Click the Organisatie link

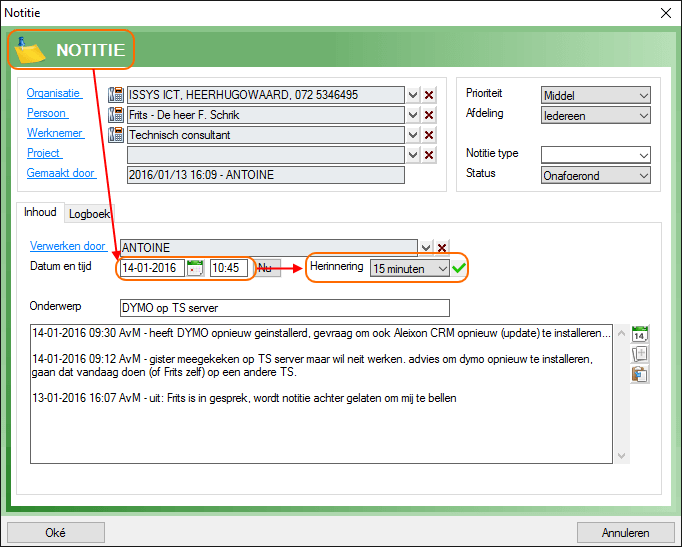54,93
